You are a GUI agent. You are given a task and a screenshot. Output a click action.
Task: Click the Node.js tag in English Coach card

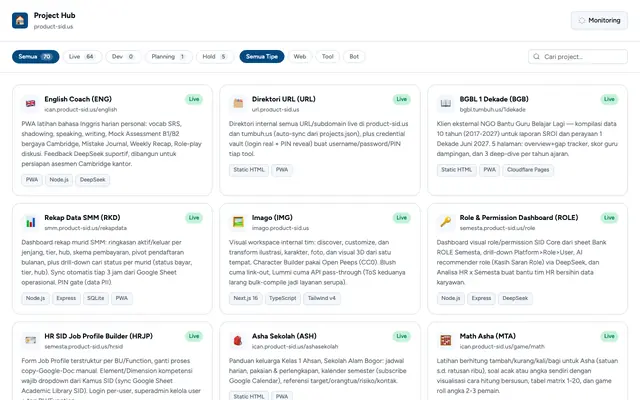59,180
